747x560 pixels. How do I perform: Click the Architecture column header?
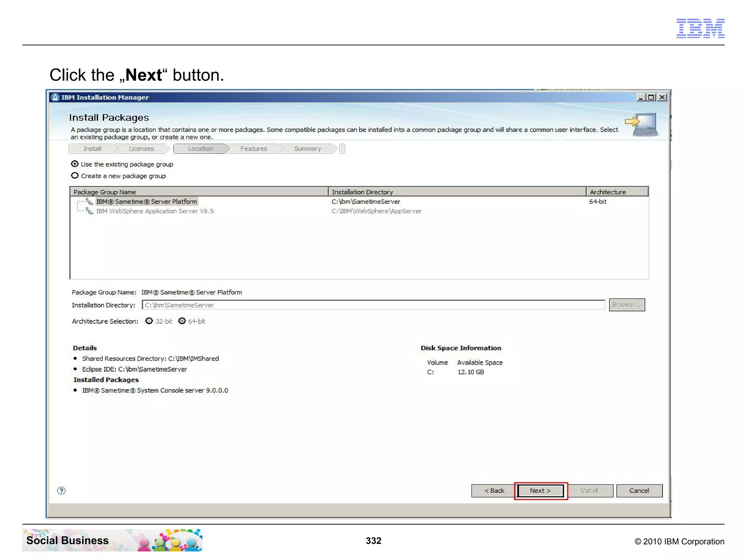(x=617, y=192)
